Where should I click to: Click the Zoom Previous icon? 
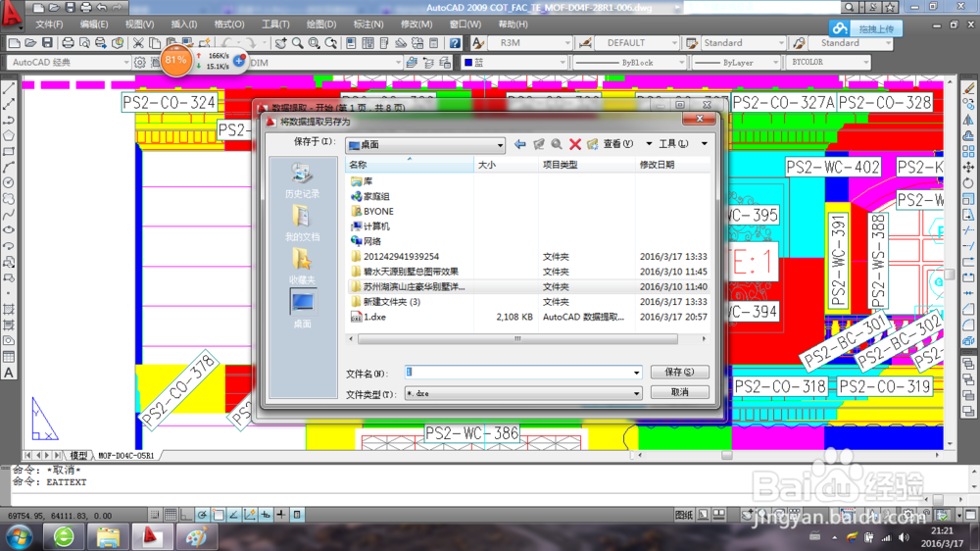tap(330, 43)
